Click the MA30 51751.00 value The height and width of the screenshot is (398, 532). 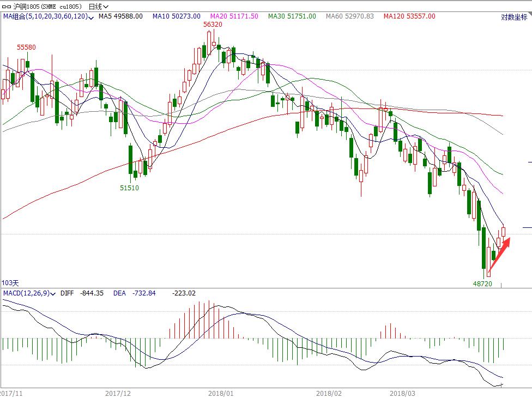pyautogui.click(x=292, y=16)
